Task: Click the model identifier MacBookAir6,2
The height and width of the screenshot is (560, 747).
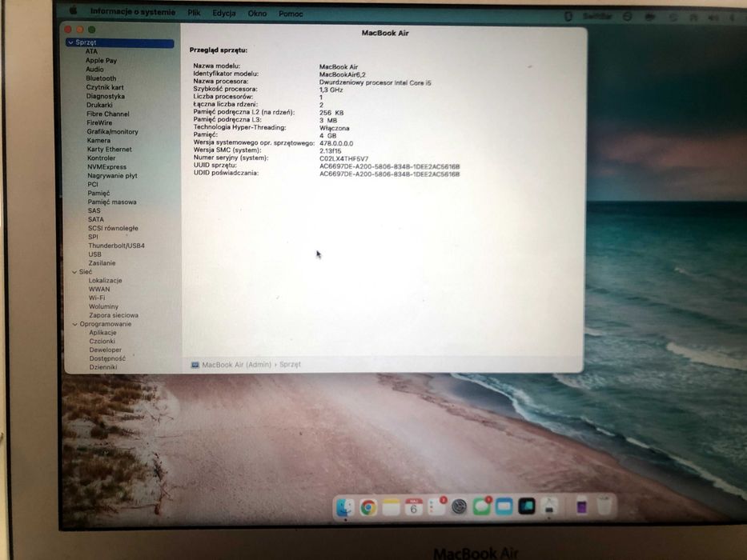Action: pyautogui.click(x=342, y=74)
